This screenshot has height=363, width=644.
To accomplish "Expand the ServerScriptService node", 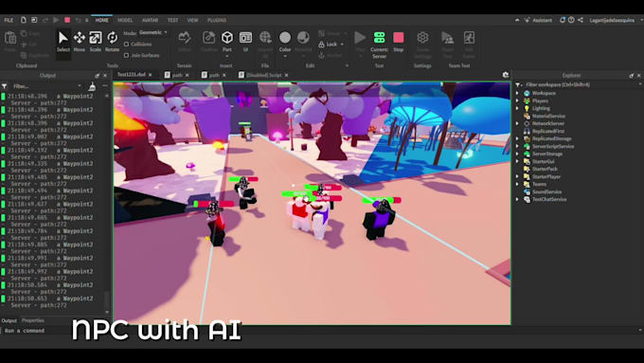I will point(517,146).
